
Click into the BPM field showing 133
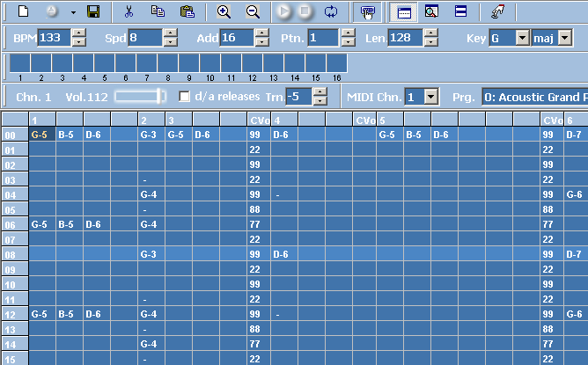55,38
